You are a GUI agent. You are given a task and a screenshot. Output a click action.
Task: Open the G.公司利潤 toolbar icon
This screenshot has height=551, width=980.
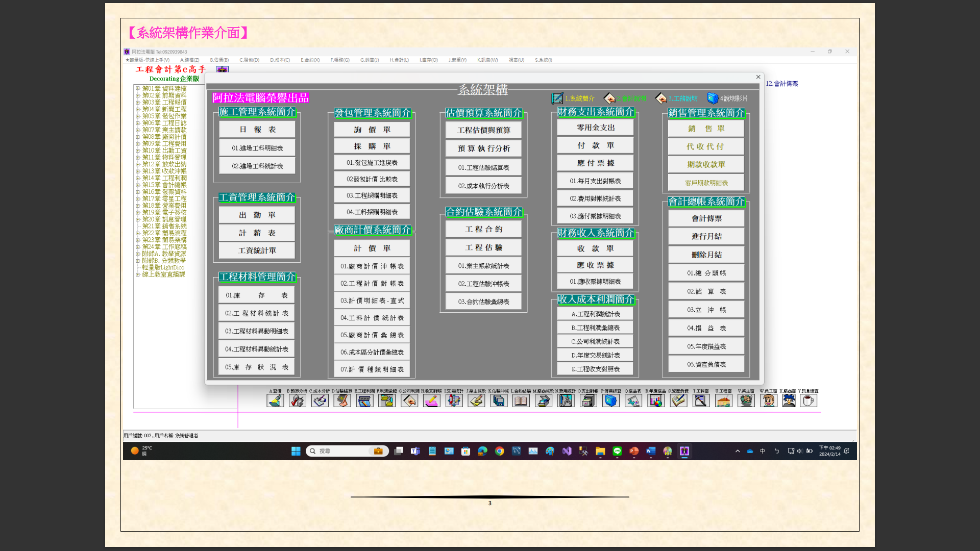click(409, 400)
